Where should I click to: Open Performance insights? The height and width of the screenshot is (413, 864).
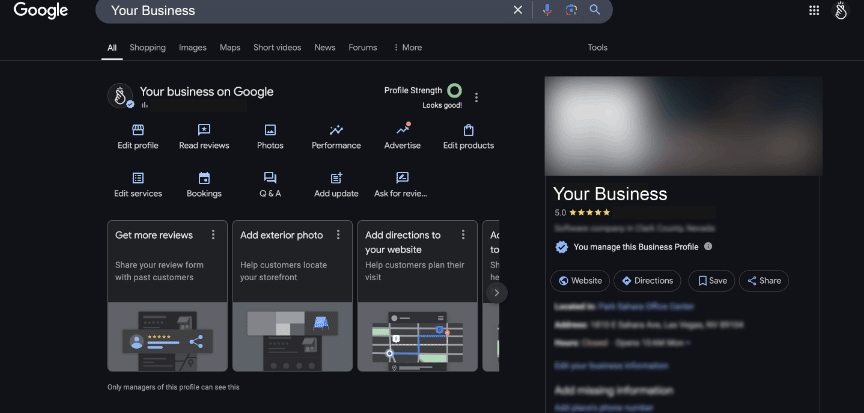[x=336, y=137]
